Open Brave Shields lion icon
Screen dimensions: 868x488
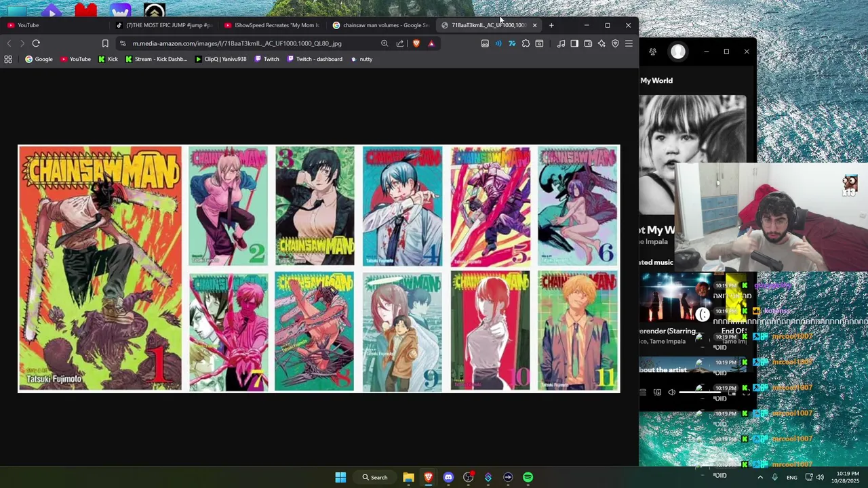click(416, 43)
